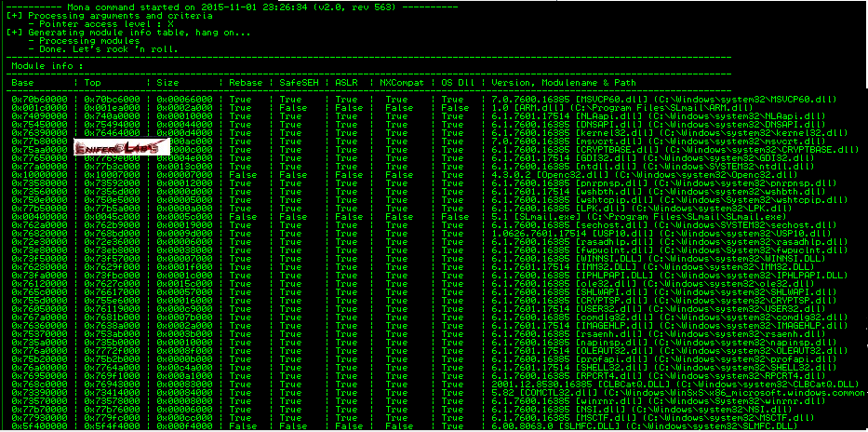Click the "SafeSEH" column header
The height and width of the screenshot is (432, 868).
tap(299, 83)
